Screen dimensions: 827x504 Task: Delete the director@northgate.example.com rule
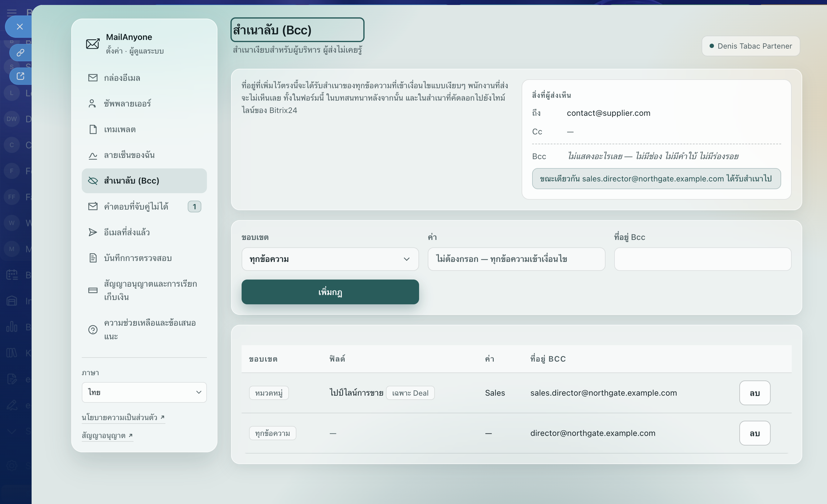click(755, 433)
